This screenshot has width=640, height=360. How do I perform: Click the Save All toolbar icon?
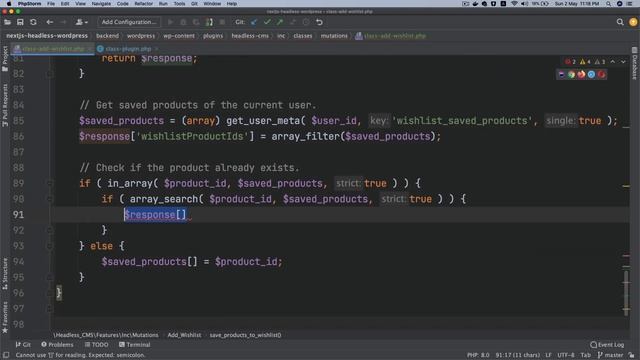point(20,22)
